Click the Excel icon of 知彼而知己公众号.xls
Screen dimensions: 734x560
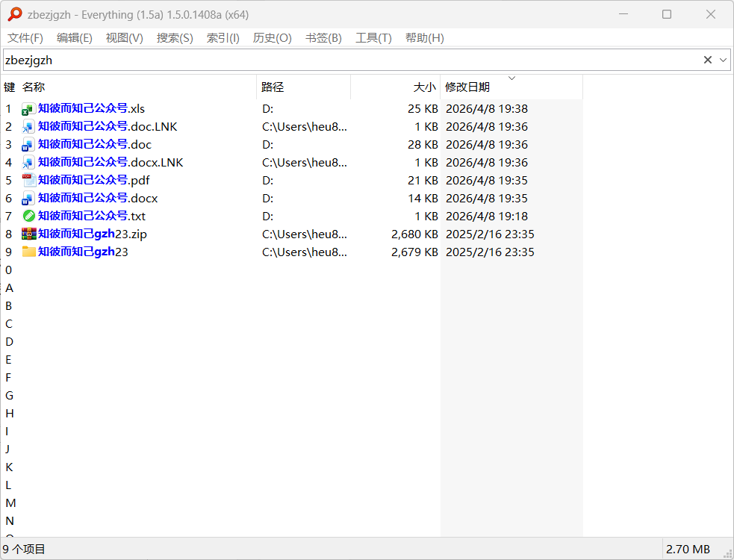28,109
